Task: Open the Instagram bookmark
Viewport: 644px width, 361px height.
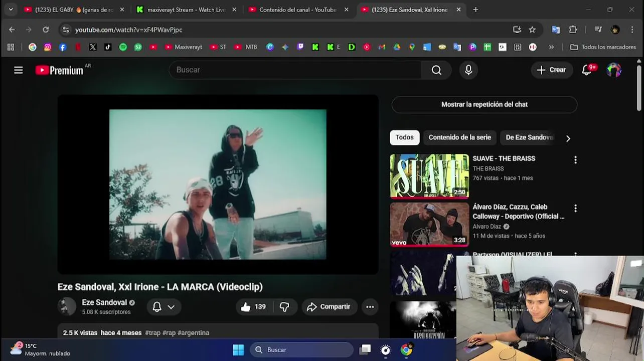Action: (x=48, y=47)
